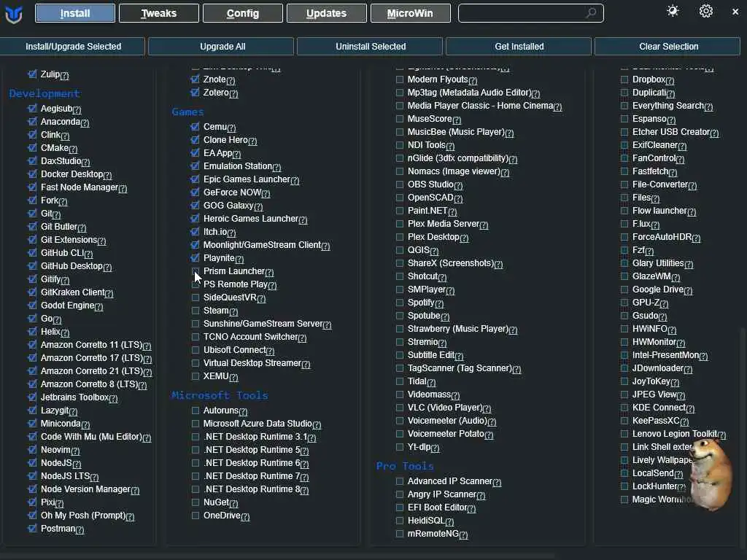Check the Steam checkbox
This screenshot has width=747, height=560.
click(196, 311)
